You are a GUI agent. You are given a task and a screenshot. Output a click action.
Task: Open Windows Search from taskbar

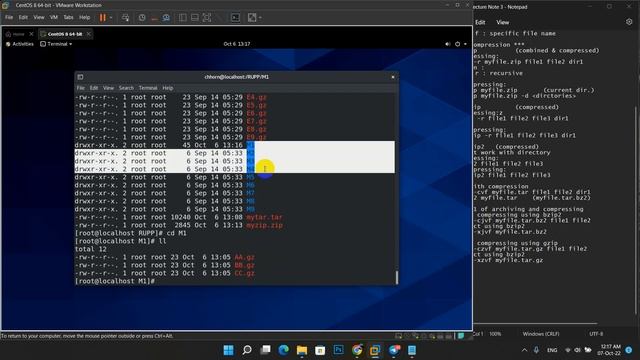point(247,350)
